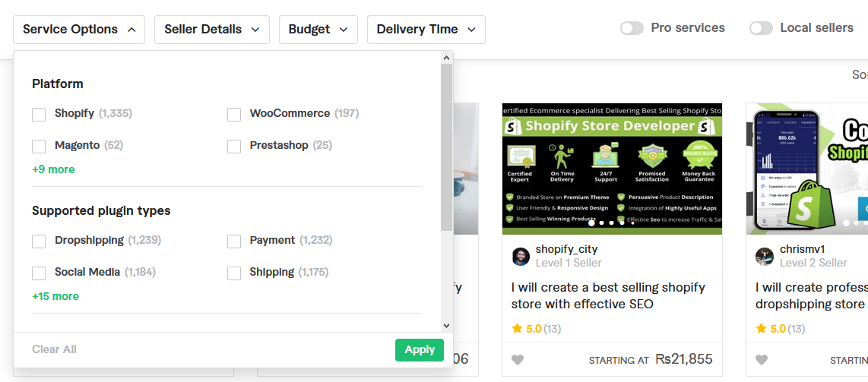Click Level 1 Seller label
Viewport: 868px width, 382px height.
click(569, 263)
